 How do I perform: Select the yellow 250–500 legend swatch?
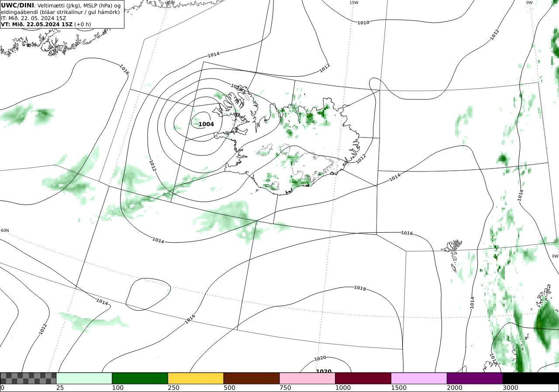coord(196,378)
